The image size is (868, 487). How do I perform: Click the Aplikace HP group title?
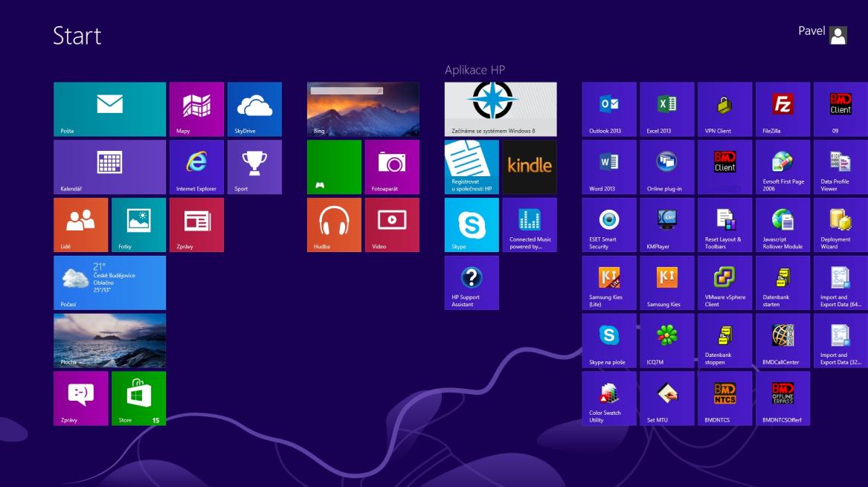tap(475, 71)
